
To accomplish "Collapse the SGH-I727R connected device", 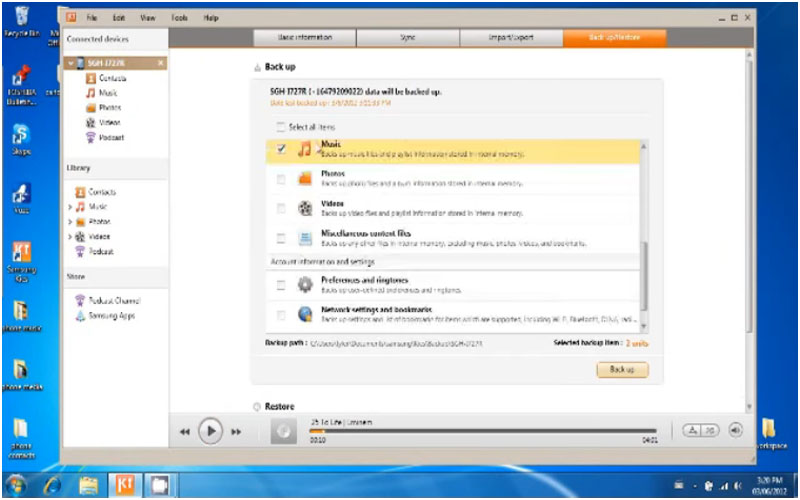I will (x=71, y=63).
